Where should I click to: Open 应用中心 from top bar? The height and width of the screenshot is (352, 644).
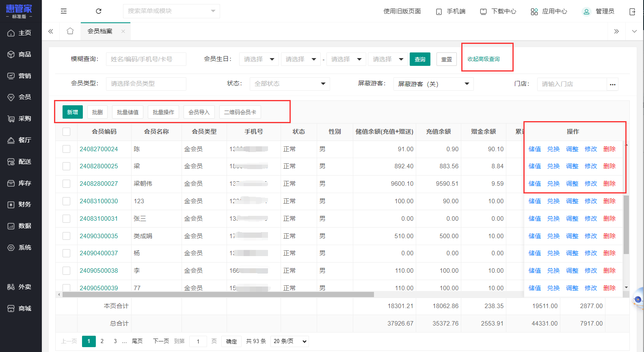549,11
